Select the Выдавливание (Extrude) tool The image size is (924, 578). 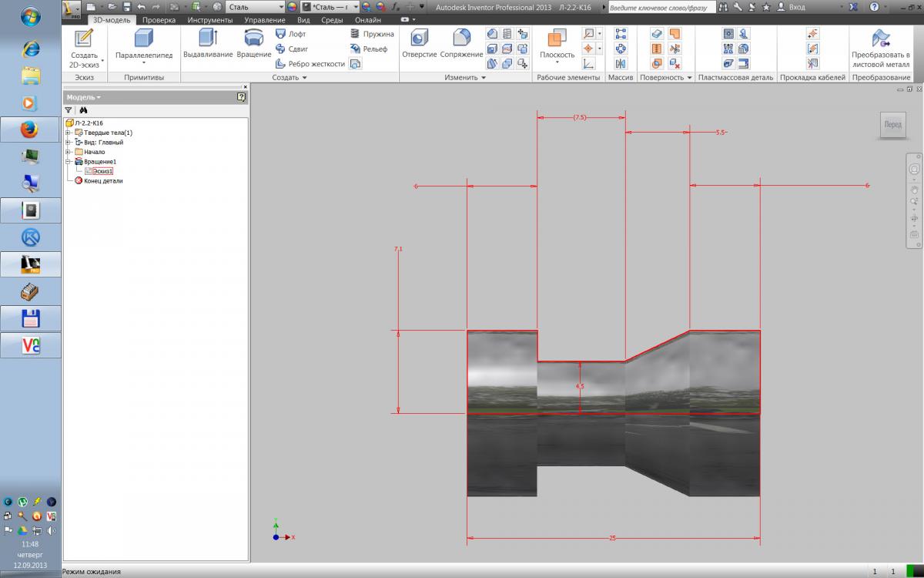point(208,43)
